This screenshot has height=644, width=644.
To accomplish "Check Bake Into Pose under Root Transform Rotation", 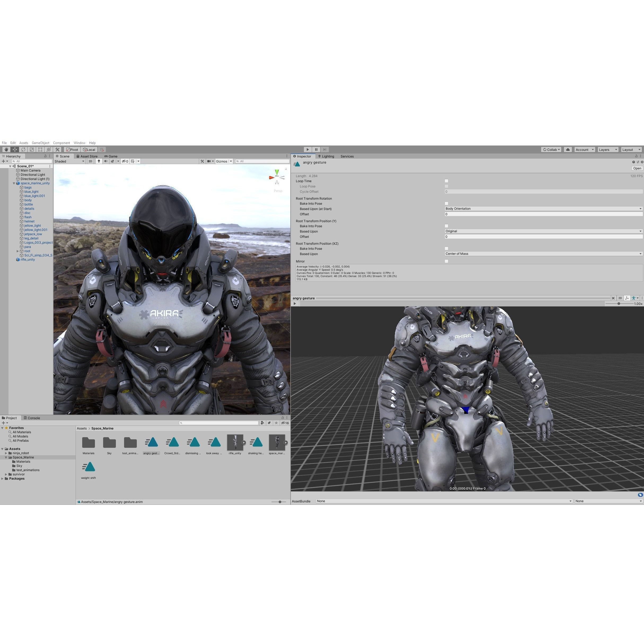I will tap(446, 203).
